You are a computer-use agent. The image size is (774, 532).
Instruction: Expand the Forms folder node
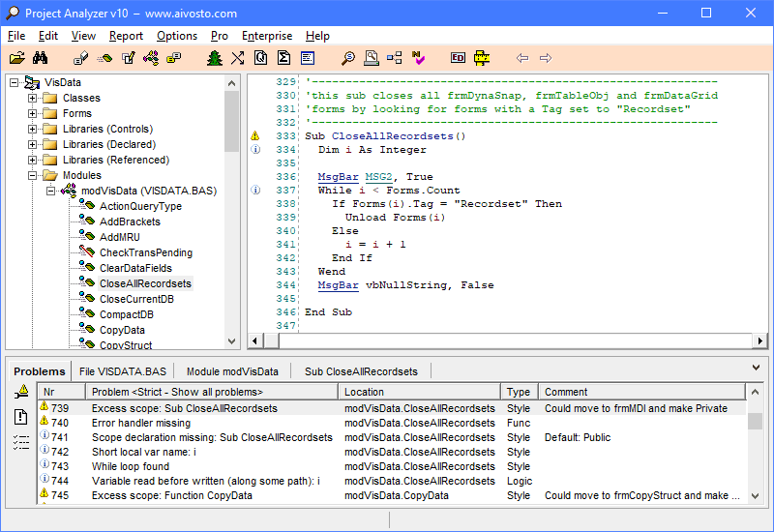click(x=33, y=113)
